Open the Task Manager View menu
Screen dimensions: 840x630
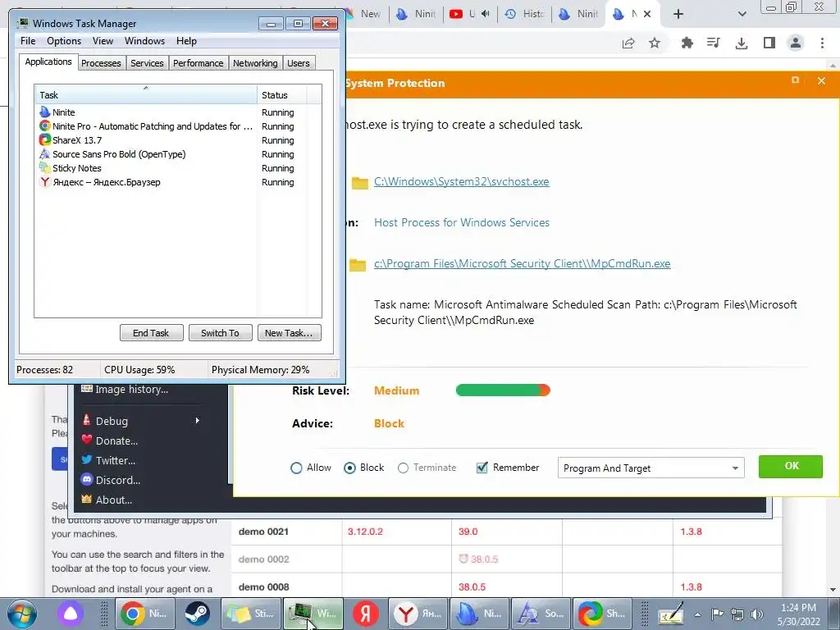[x=103, y=41]
